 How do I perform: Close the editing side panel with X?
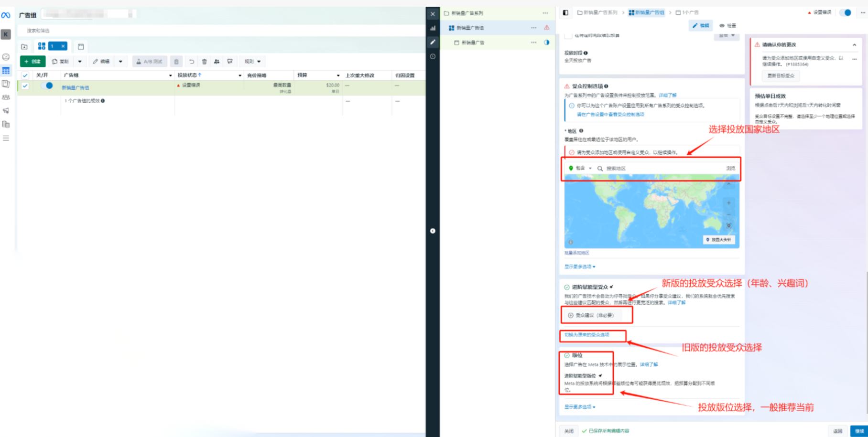(433, 14)
